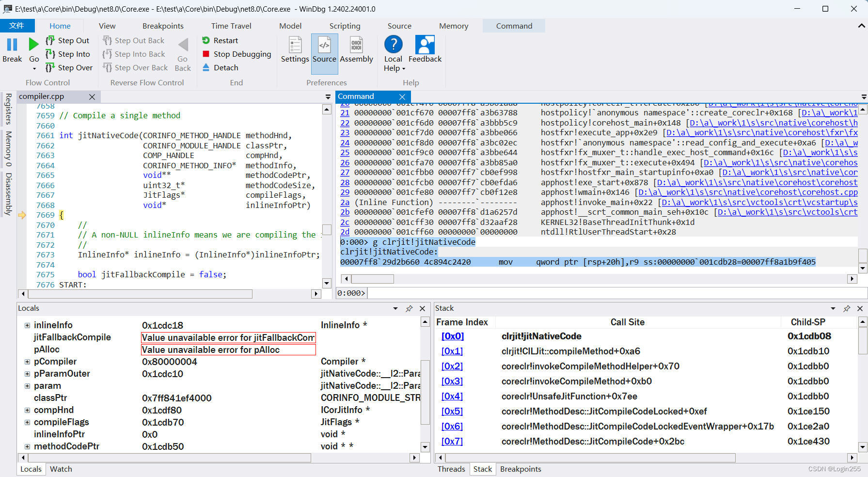Switch to the Scripting ribbon tab
868x477 pixels.
(x=345, y=26)
